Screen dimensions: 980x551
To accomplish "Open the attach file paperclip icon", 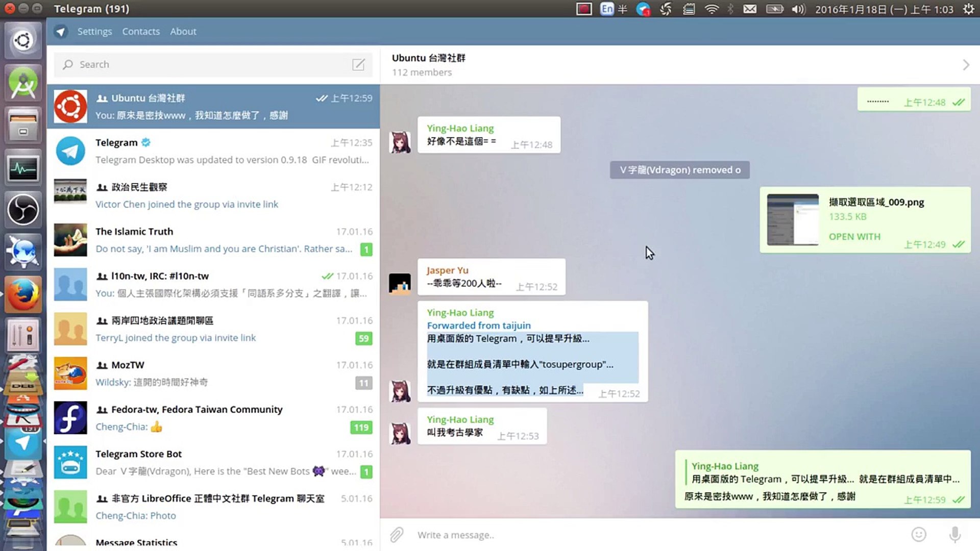I will coord(396,535).
